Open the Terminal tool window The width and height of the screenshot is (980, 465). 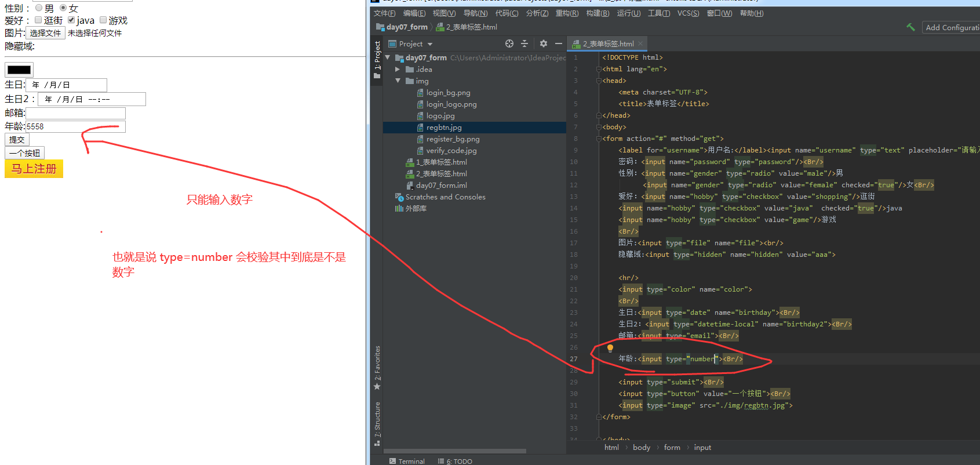[407, 462]
